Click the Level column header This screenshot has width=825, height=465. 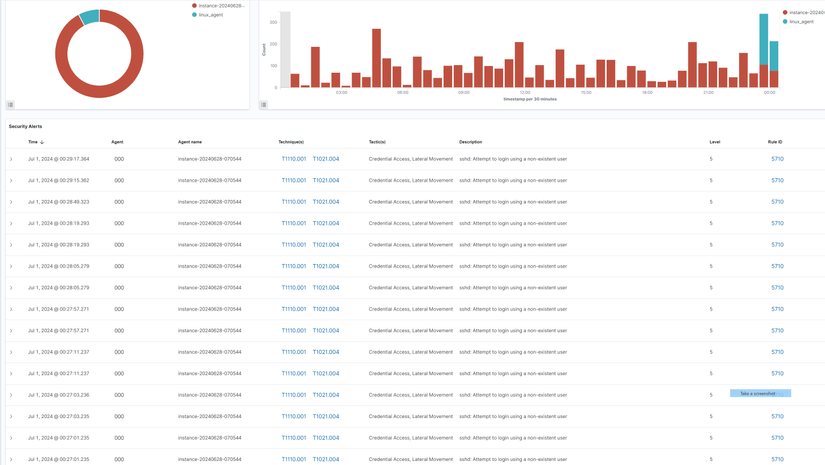coord(715,142)
